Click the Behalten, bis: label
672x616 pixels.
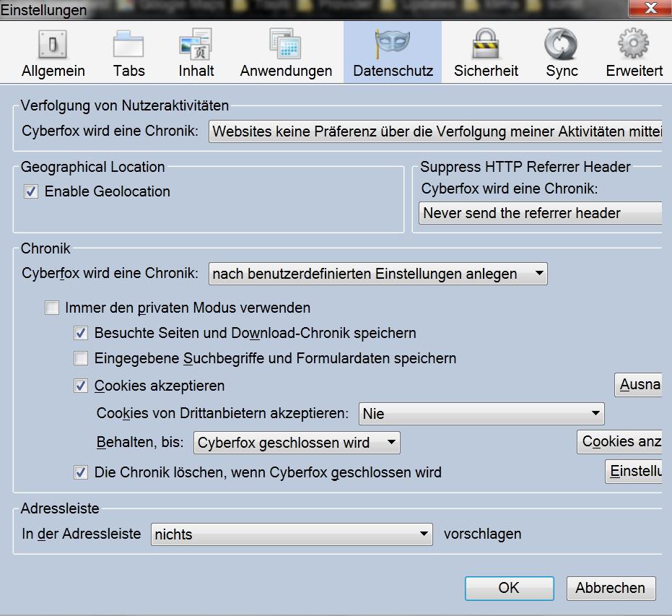pyautogui.click(x=140, y=442)
